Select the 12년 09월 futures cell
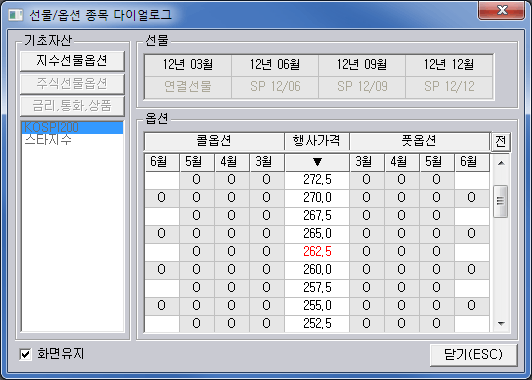Viewport: 532px width, 380px height. pyautogui.click(x=362, y=65)
